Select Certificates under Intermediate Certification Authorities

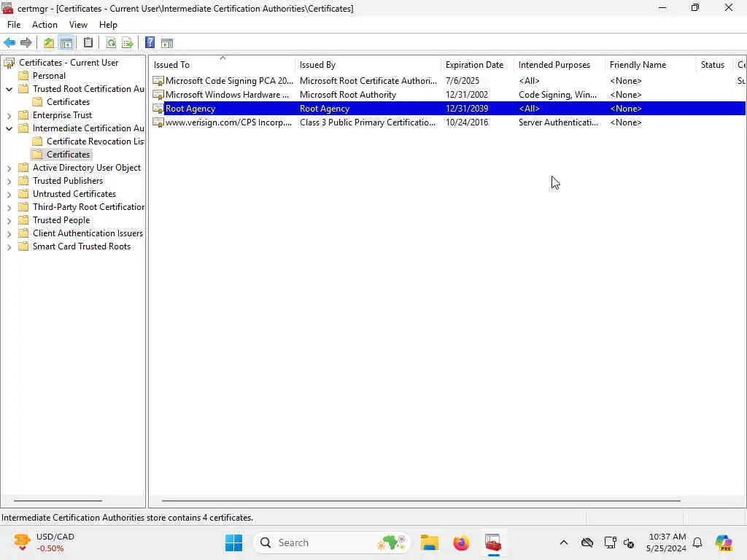68,155
